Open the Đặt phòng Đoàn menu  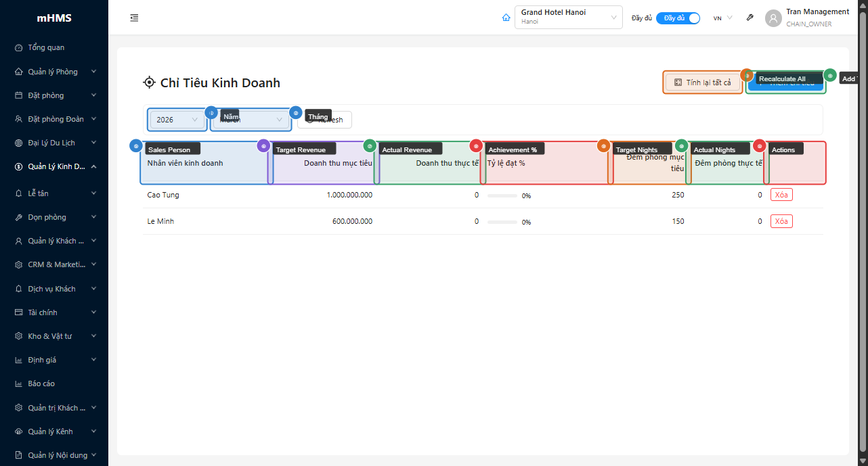point(56,119)
